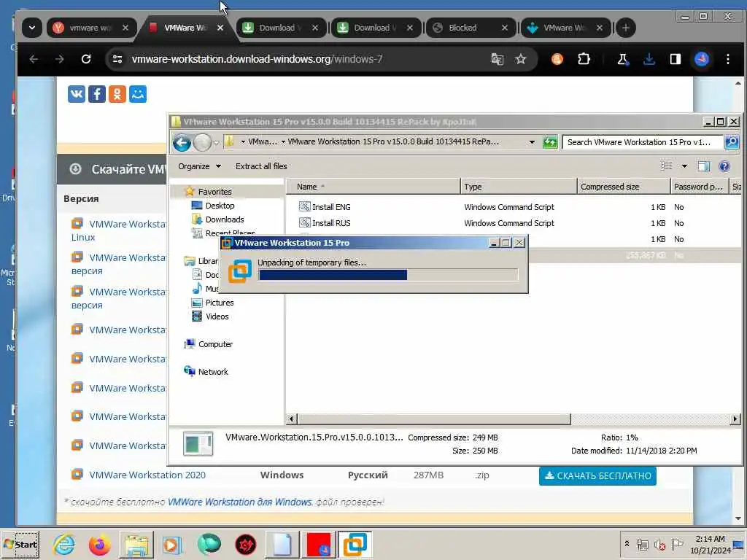The width and height of the screenshot is (747, 560).
Task: Switch to the Blocked tab
Action: 471,28
